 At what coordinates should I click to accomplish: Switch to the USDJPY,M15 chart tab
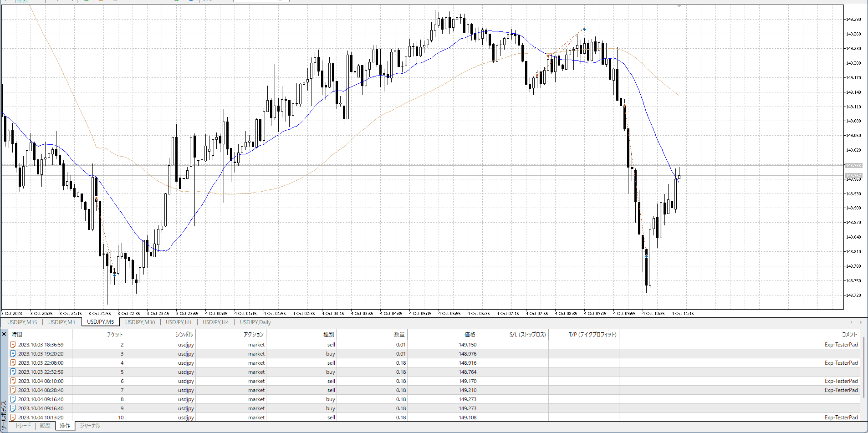22,322
